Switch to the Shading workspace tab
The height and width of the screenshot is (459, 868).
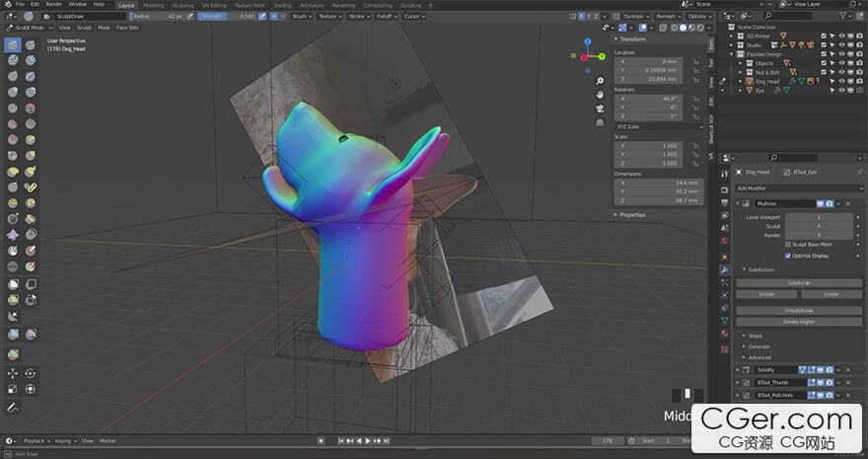[282, 4]
